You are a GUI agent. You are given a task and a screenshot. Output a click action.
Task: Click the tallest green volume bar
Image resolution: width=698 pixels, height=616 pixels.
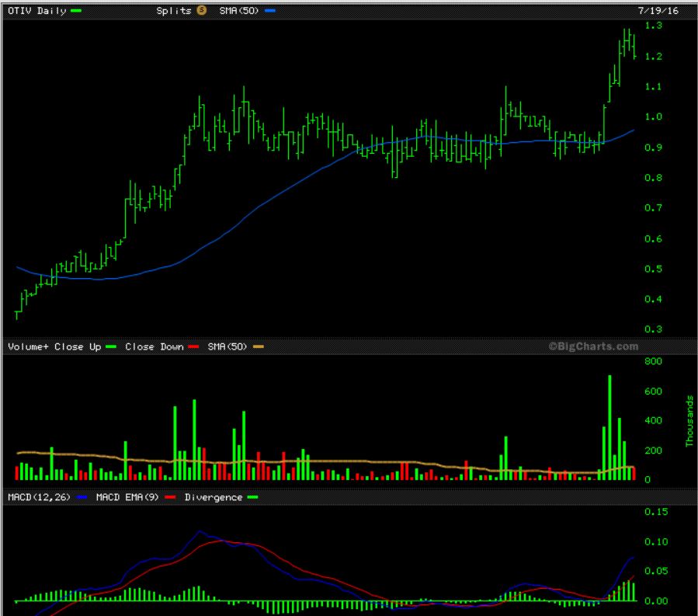[x=609, y=427]
